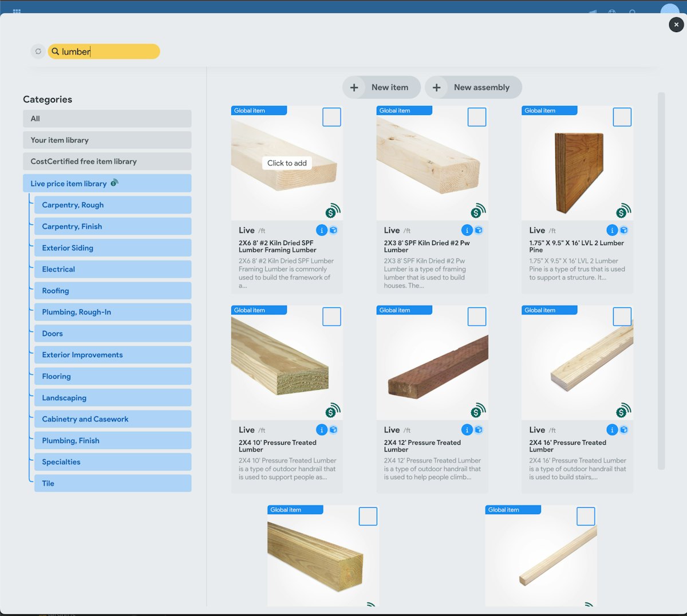687x616 pixels.
Task: Click the cube icon on 2X4 10' Pressure Treated Lumber
Action: click(333, 429)
